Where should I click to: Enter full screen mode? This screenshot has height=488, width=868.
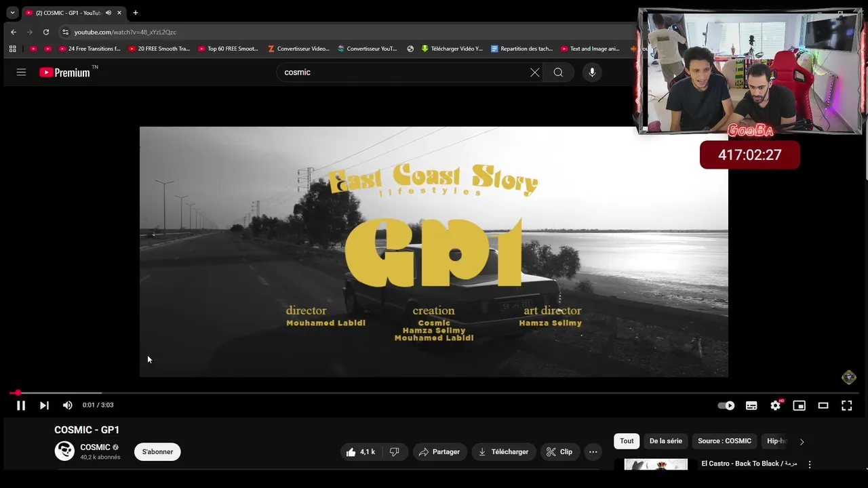[x=847, y=405]
